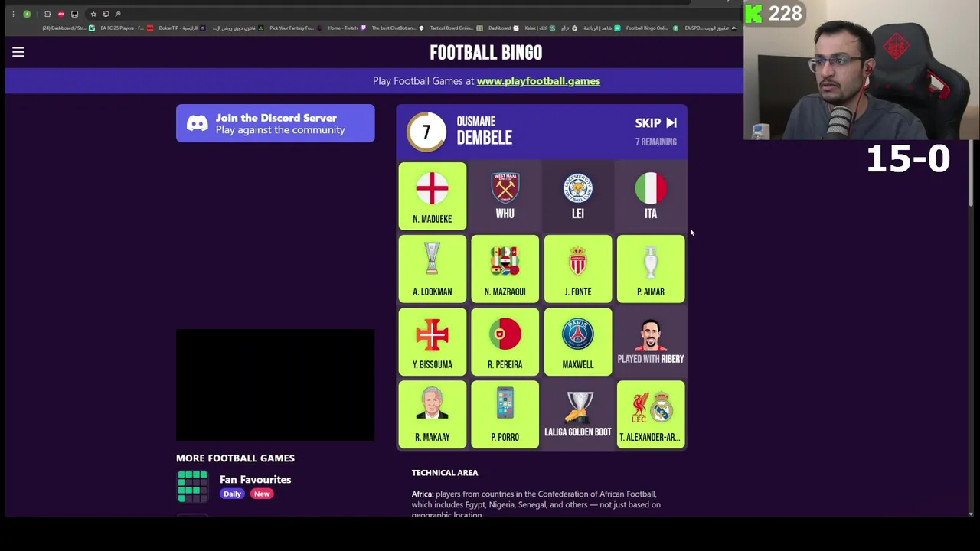Select the Played with Ribery tile
The width and height of the screenshot is (980, 551).
click(x=651, y=341)
